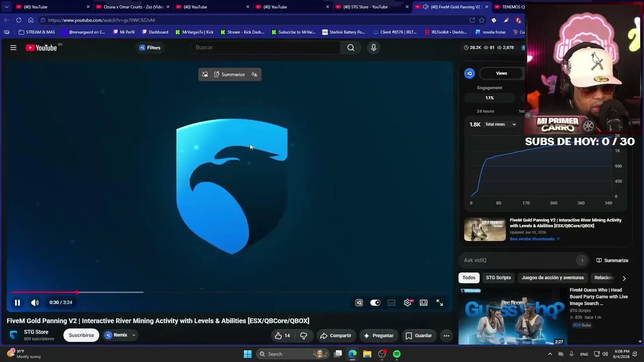Open the FiveM Guess Who video title
The height and width of the screenshot is (362, 644).
[x=599, y=297]
